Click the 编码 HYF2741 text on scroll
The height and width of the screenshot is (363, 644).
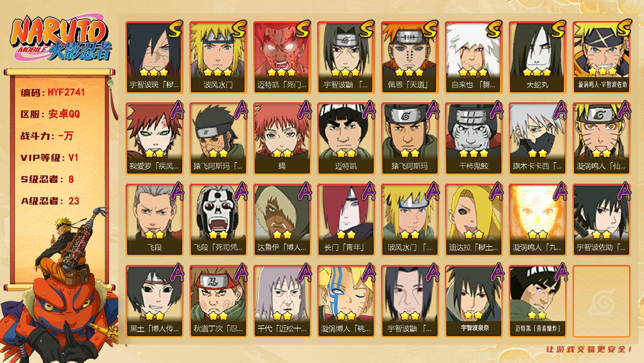53,92
